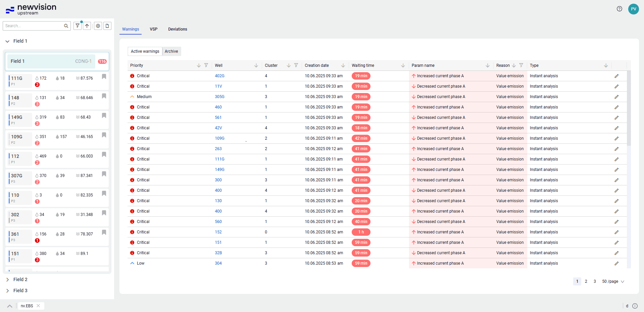Expand the Field 3 tree group

(7, 291)
